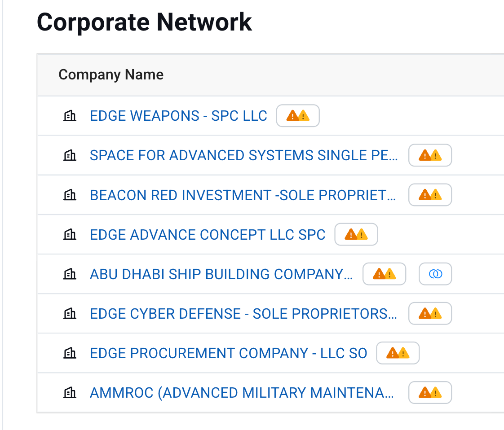Click warning badge beside EDGE ADVANCE CONCEPT LLC SPC
The height and width of the screenshot is (430, 504).
point(356,234)
